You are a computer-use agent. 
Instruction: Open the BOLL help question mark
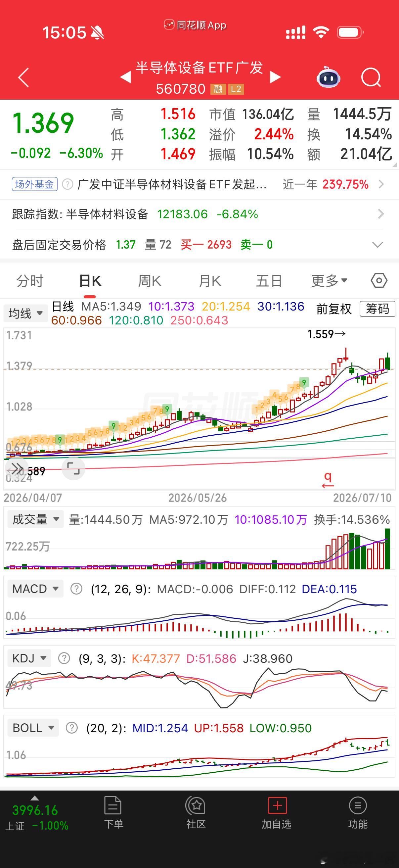click(72, 728)
